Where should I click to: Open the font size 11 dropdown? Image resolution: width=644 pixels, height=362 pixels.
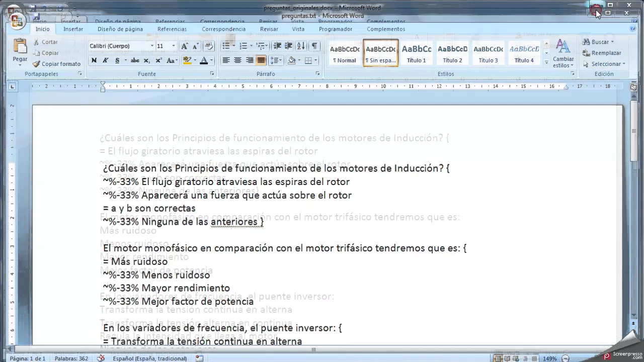[x=174, y=46]
